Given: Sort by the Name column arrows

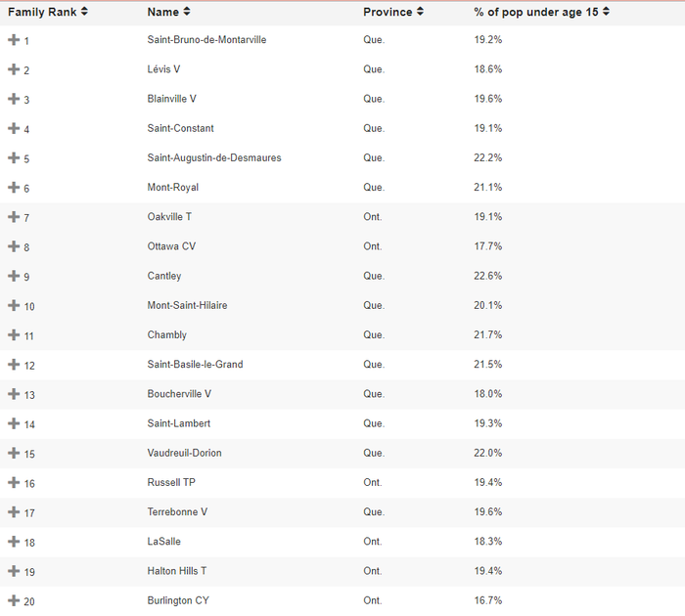Looking at the screenshot, I should click(x=187, y=12).
